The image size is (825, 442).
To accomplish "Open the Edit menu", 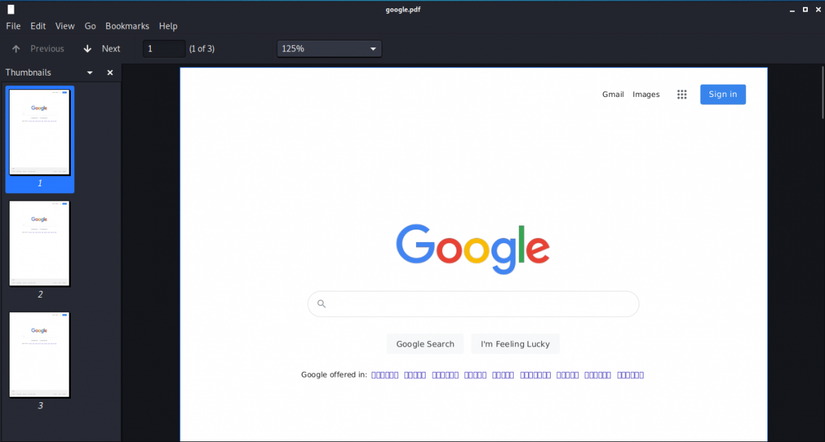I will tap(38, 26).
